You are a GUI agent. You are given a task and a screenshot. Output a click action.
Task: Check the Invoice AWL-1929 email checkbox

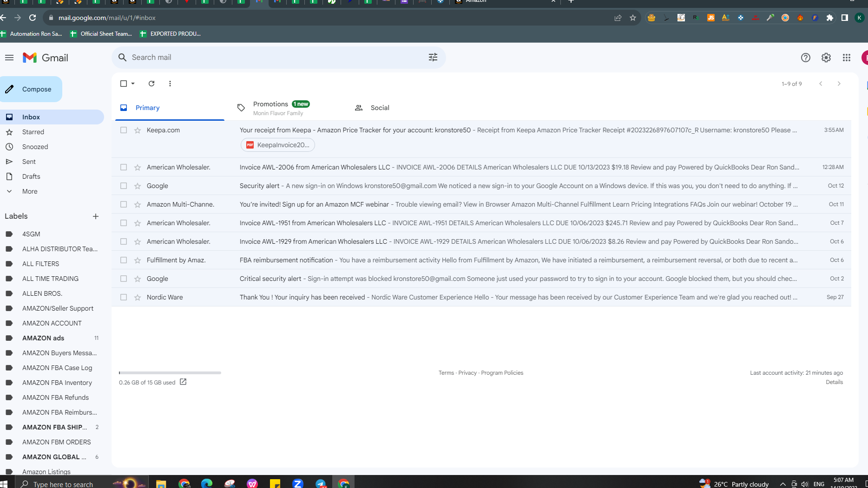click(124, 241)
